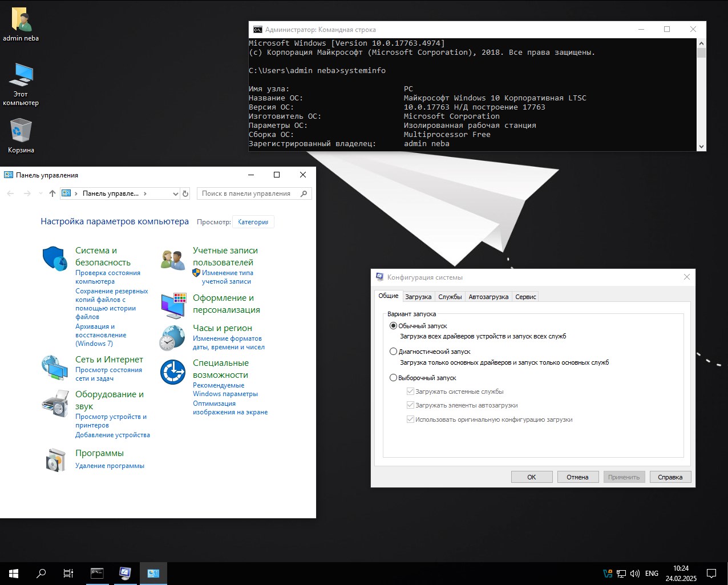Open the Оборудование и звук printer icon
Image resolution: width=728 pixels, height=585 pixels.
tap(55, 403)
